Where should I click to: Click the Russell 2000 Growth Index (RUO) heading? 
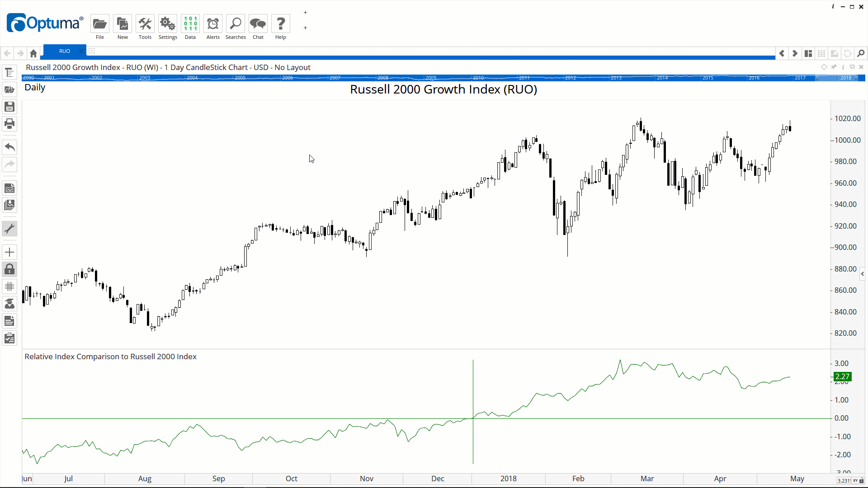pos(443,89)
